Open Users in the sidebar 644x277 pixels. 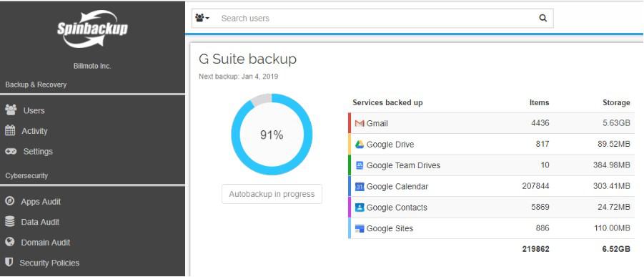click(34, 110)
